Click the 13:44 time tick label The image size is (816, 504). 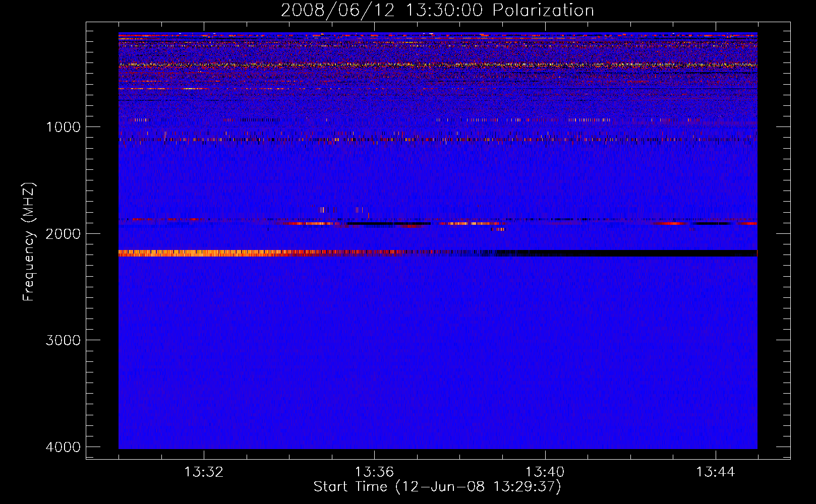(715, 472)
